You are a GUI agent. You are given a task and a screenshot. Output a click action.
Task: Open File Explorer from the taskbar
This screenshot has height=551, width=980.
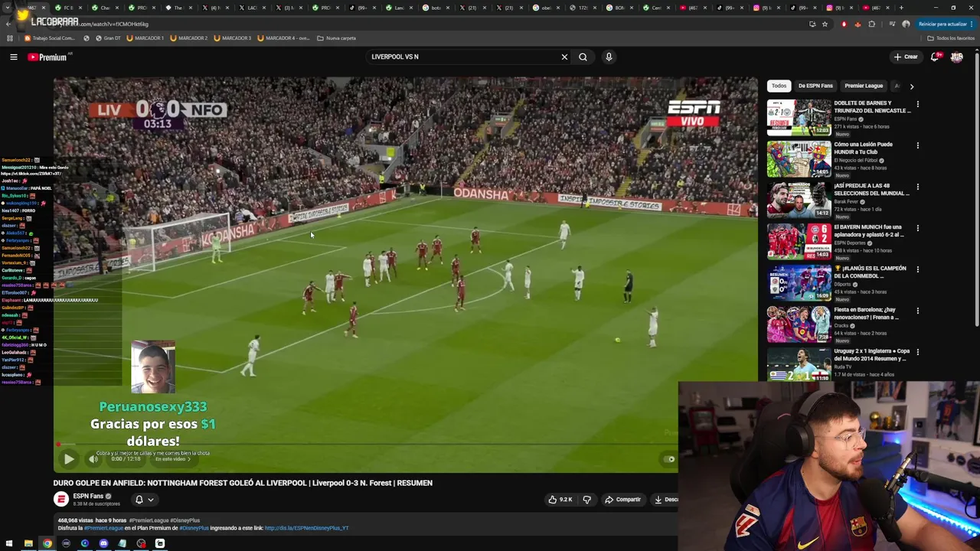28,544
